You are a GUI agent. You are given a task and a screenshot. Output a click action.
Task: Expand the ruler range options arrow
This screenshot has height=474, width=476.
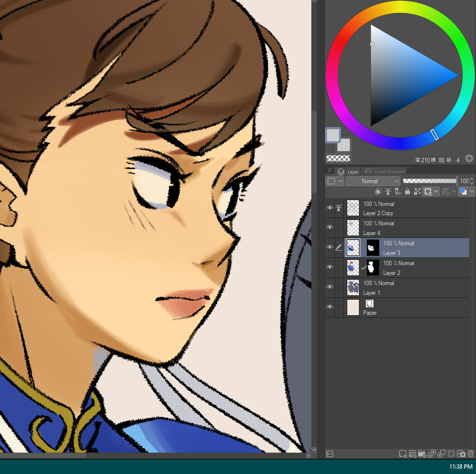pyautogui.click(x=454, y=191)
